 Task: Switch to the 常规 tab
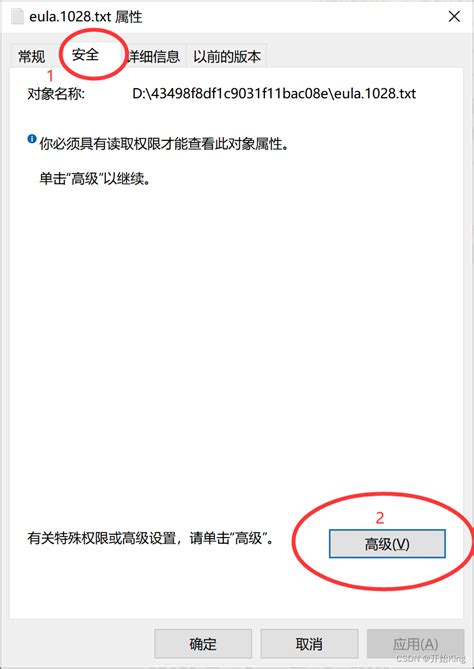32,57
